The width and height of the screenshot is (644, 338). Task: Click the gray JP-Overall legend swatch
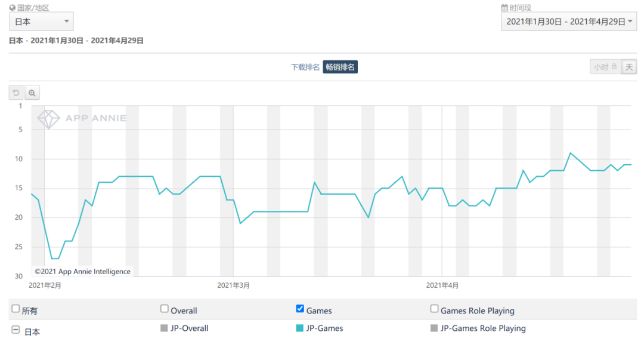165,328
